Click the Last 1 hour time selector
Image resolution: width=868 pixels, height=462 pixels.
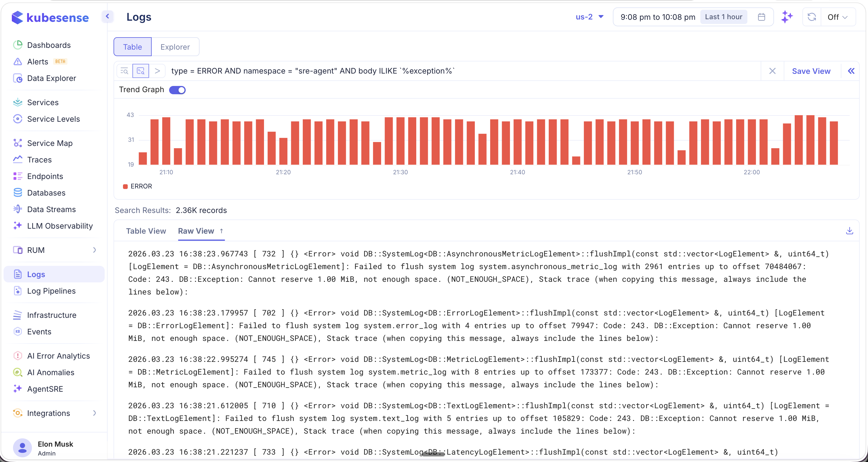723,17
